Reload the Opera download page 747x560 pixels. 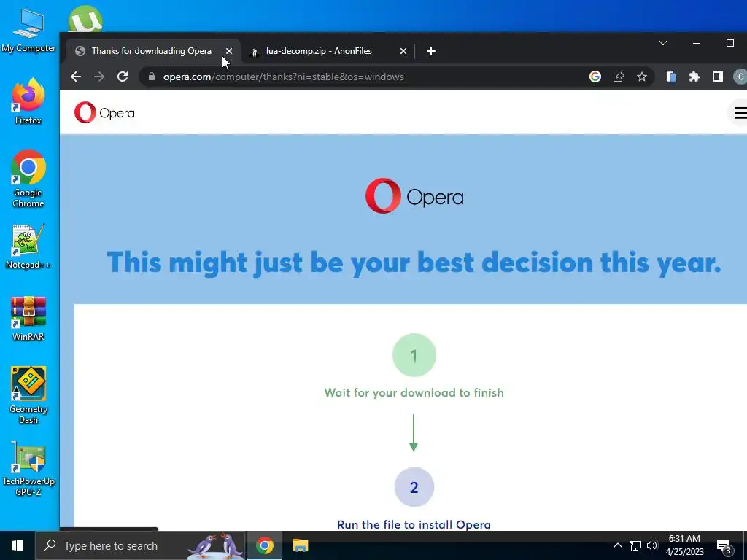pyautogui.click(x=123, y=77)
